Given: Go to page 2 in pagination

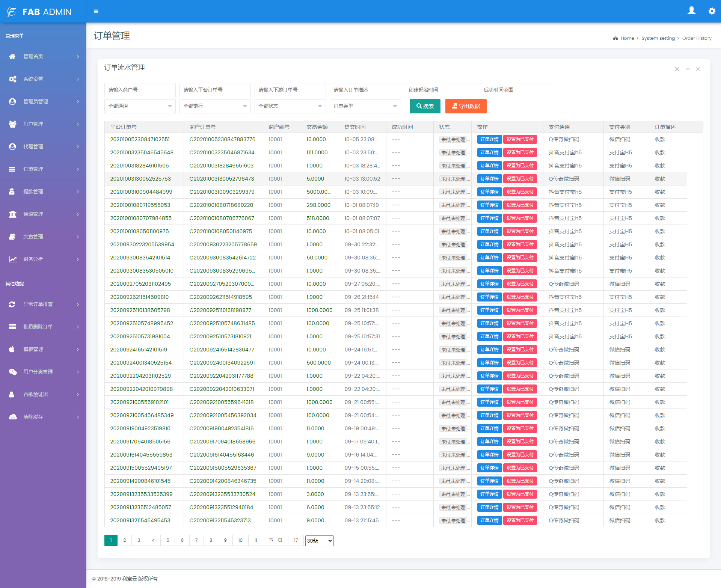Looking at the screenshot, I should point(125,540).
